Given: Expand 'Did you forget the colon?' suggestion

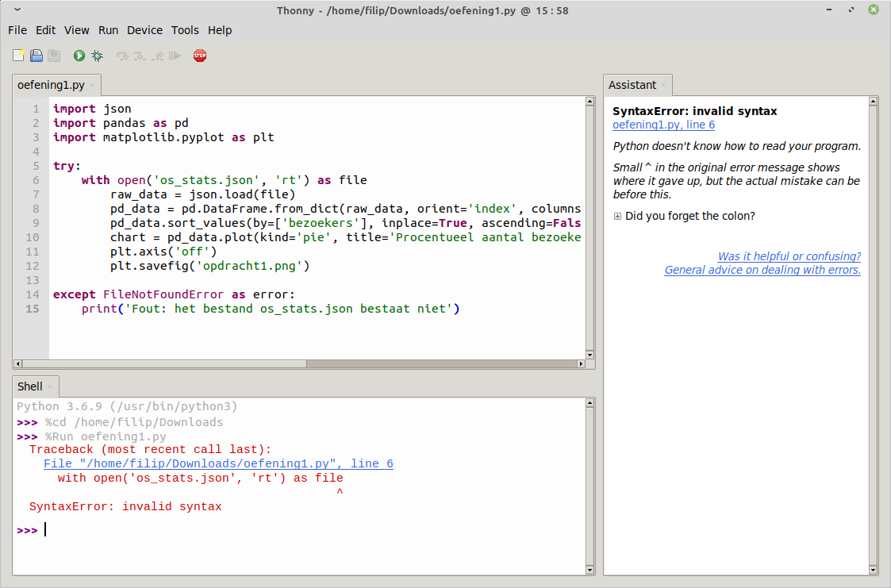Looking at the screenshot, I should (618, 215).
